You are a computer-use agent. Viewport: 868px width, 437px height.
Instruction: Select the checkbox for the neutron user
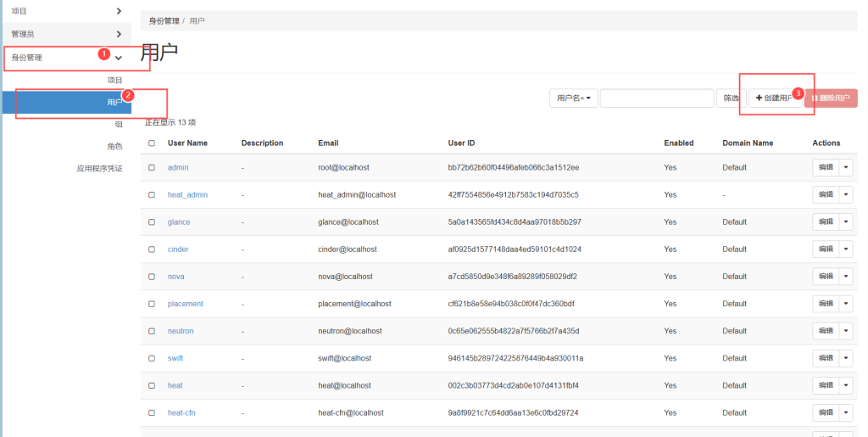pos(152,331)
